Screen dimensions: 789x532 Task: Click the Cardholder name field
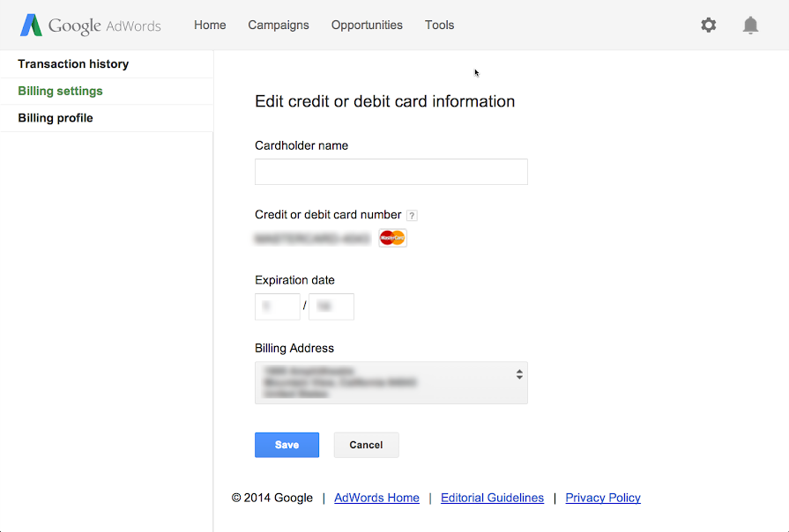(x=391, y=172)
